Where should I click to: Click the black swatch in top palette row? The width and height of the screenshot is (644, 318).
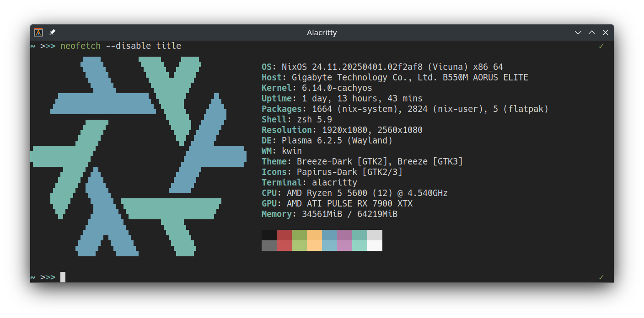269,235
